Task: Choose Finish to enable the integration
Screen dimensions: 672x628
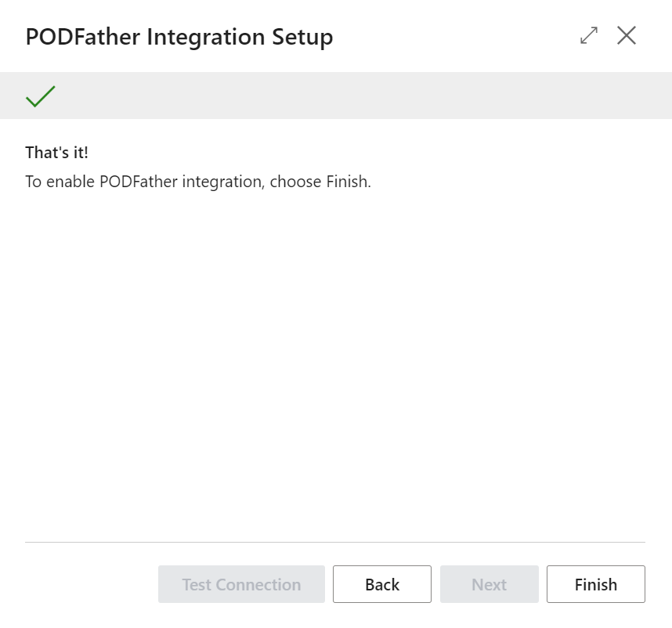Action: click(x=596, y=584)
